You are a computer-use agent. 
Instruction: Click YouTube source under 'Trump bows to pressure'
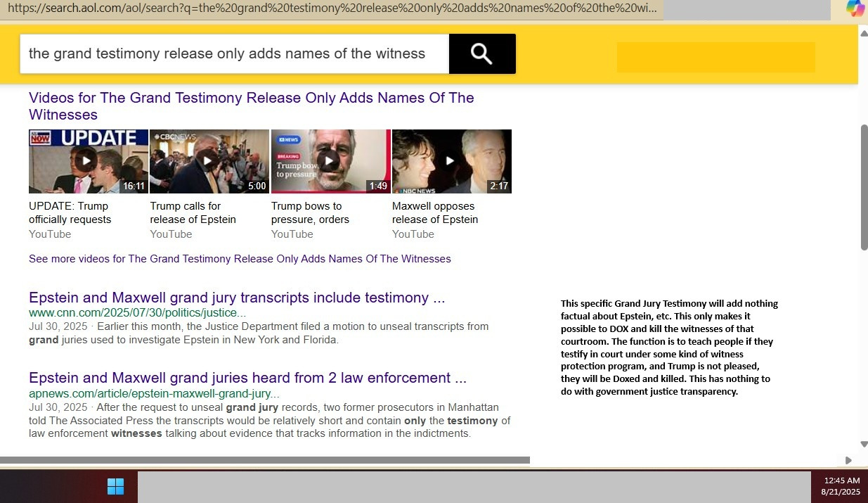pyautogui.click(x=292, y=234)
